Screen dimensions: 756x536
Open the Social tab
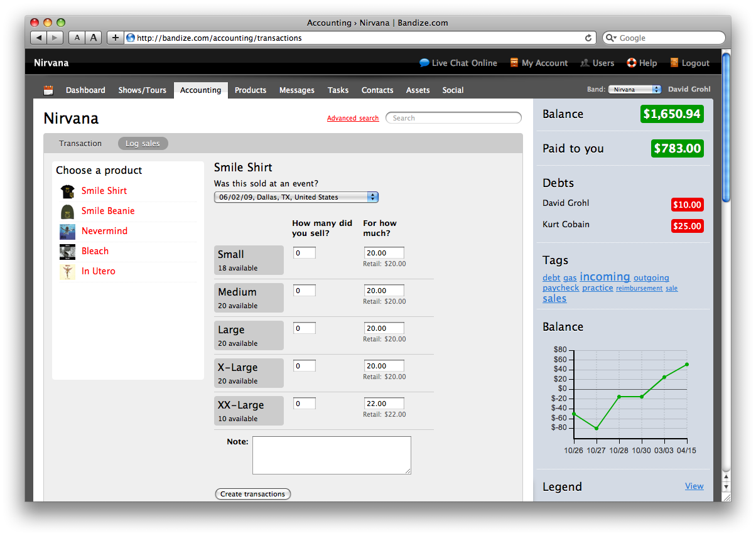pos(453,90)
